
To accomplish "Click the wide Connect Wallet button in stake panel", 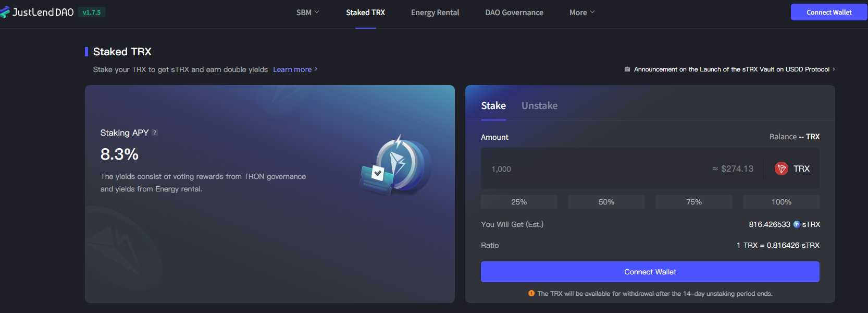I will 650,272.
